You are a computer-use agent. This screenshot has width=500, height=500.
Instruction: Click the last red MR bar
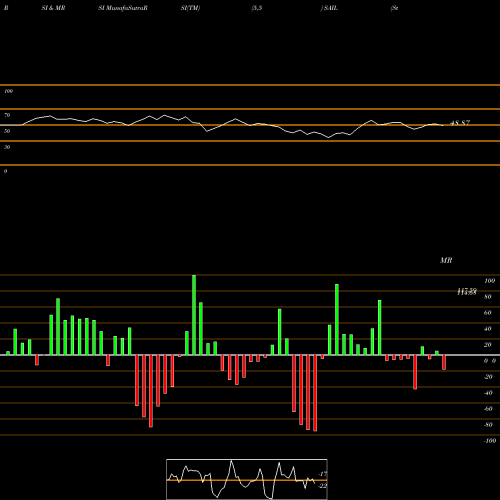click(x=444, y=362)
